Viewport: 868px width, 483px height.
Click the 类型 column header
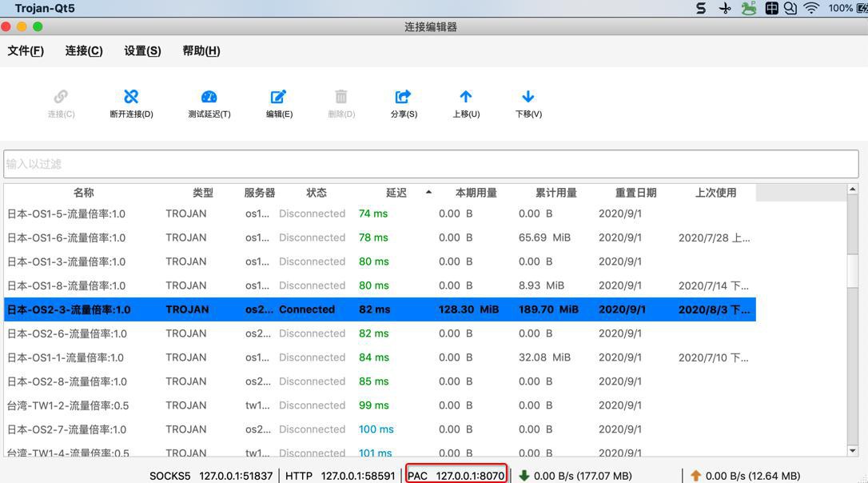click(x=202, y=193)
